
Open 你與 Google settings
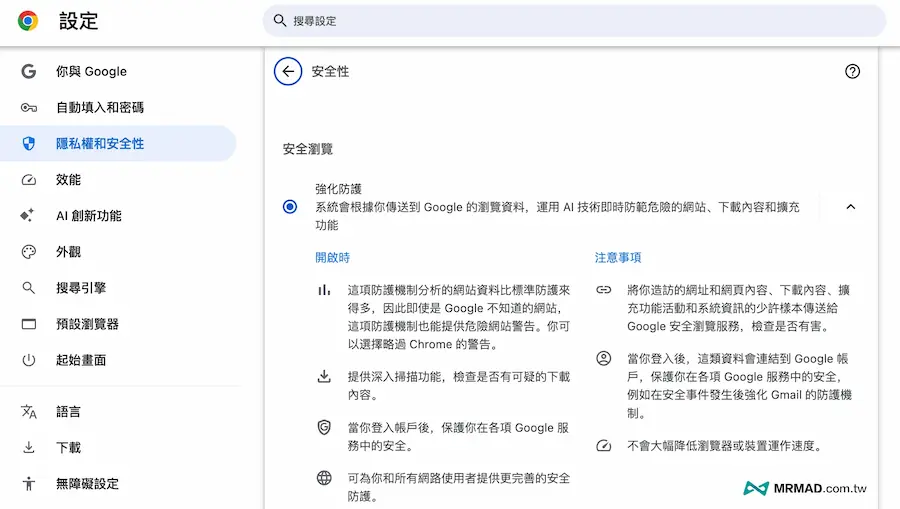tap(118, 71)
